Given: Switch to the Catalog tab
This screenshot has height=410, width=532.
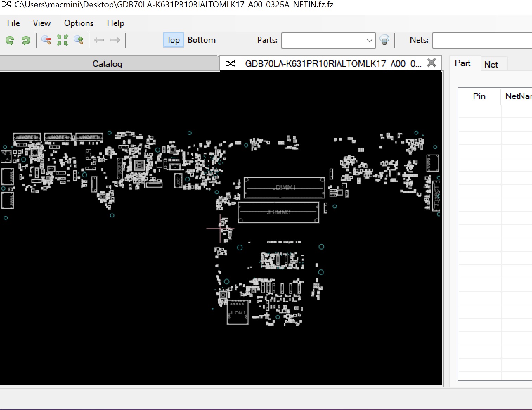Looking at the screenshot, I should [107, 64].
